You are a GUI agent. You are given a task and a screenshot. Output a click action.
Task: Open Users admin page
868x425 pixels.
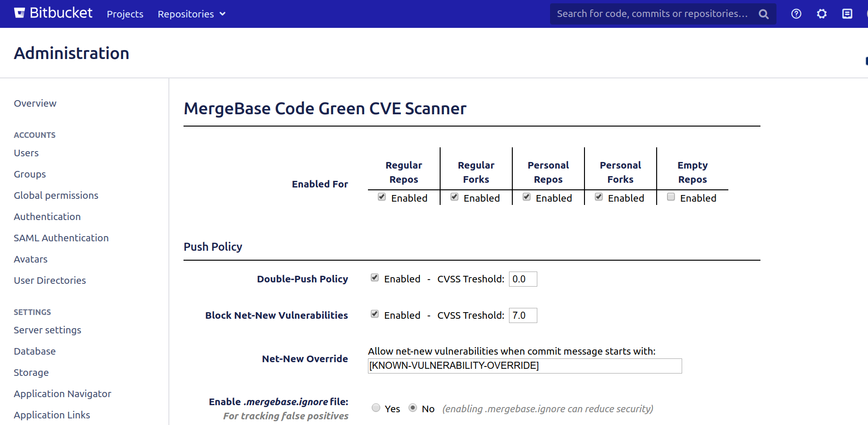(26, 153)
